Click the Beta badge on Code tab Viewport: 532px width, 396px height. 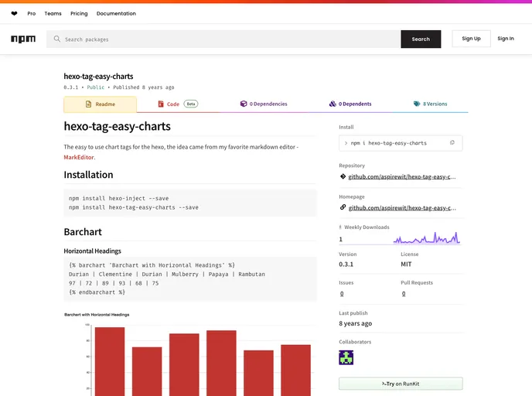(x=191, y=104)
